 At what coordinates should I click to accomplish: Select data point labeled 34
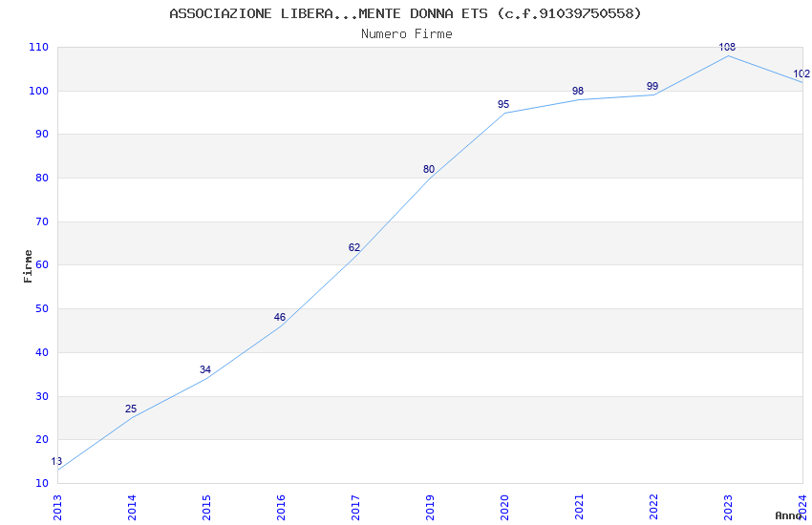(x=205, y=369)
